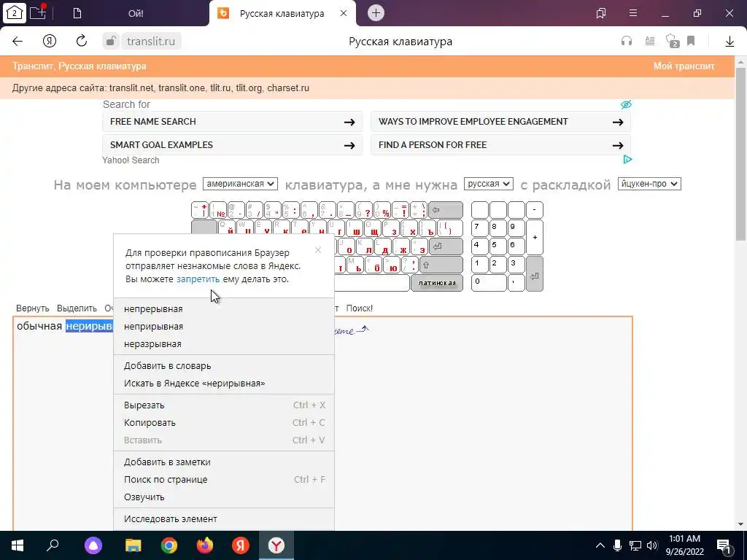
Task: Click the microphone tray icon
Action: tap(617, 545)
